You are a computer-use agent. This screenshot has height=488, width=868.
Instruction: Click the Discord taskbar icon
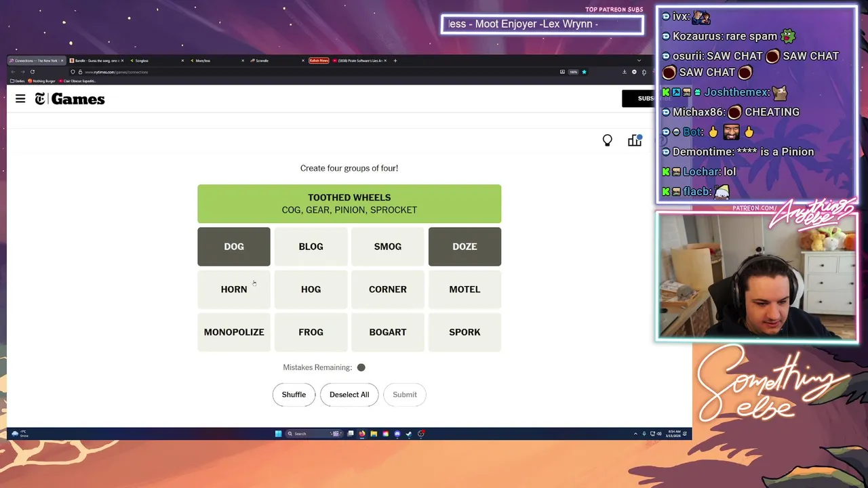tap(397, 434)
